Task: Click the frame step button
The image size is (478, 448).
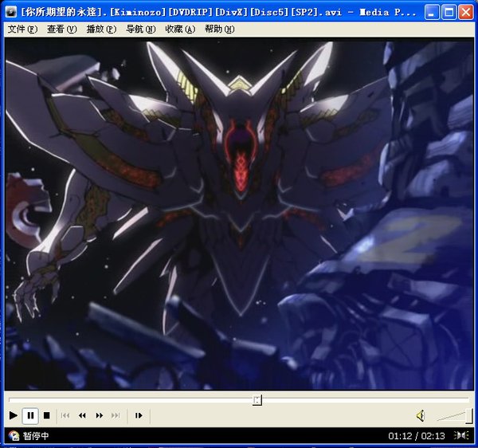Action: 139,415
